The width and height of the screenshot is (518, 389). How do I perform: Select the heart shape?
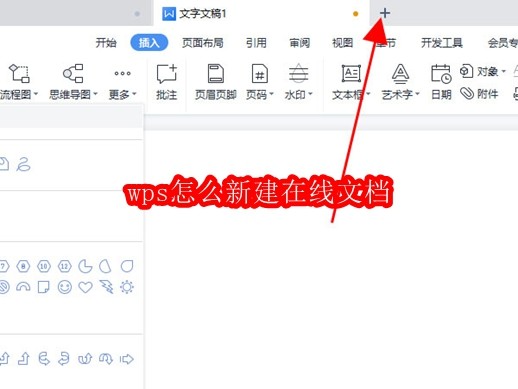tap(85, 287)
